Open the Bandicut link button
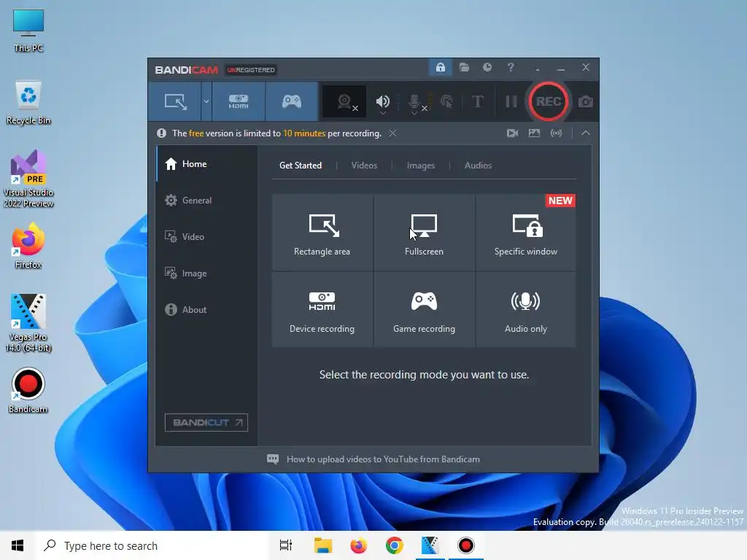 point(206,422)
